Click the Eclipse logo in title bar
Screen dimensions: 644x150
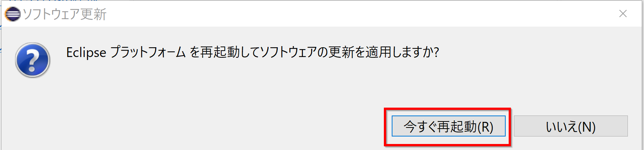point(12,14)
